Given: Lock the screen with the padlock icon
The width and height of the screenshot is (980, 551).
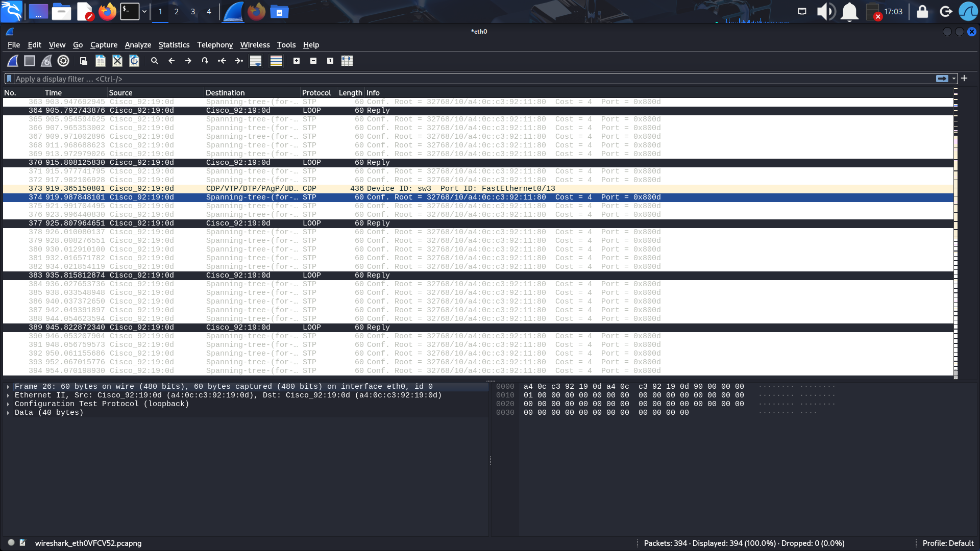Looking at the screenshot, I should tap(922, 11).
